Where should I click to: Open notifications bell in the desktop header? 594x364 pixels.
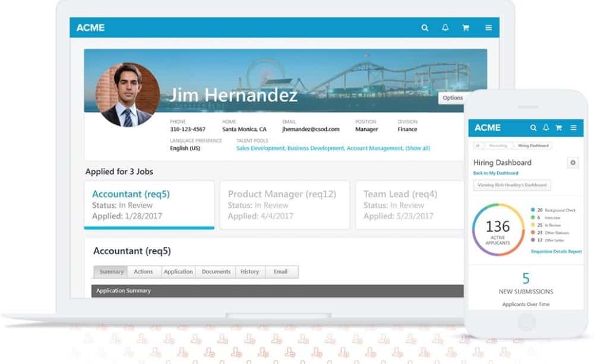(445, 28)
